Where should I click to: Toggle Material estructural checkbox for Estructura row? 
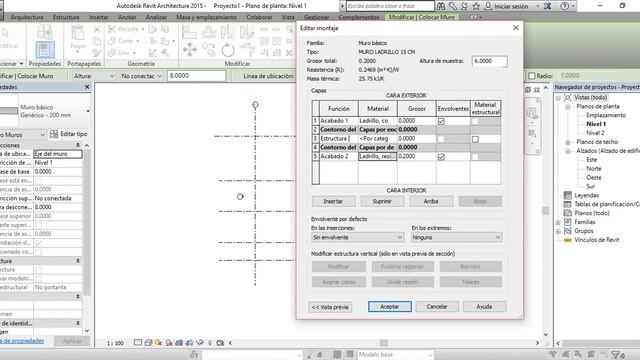coord(475,139)
